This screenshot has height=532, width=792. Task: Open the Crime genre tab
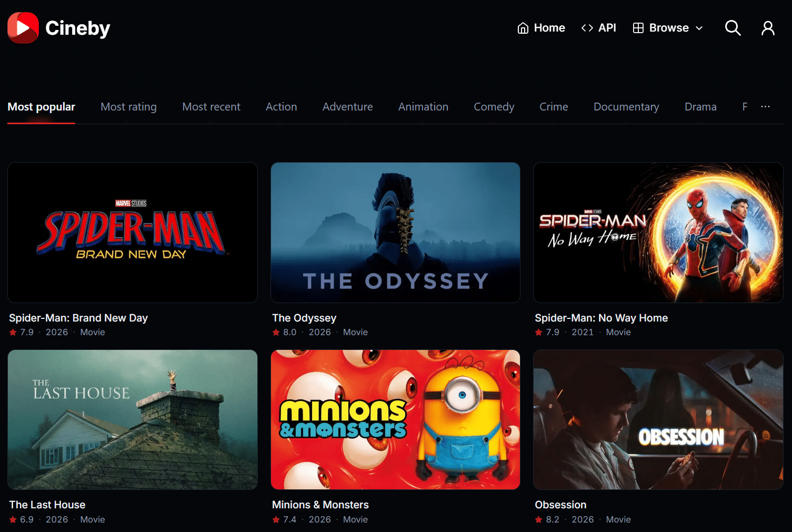(554, 107)
